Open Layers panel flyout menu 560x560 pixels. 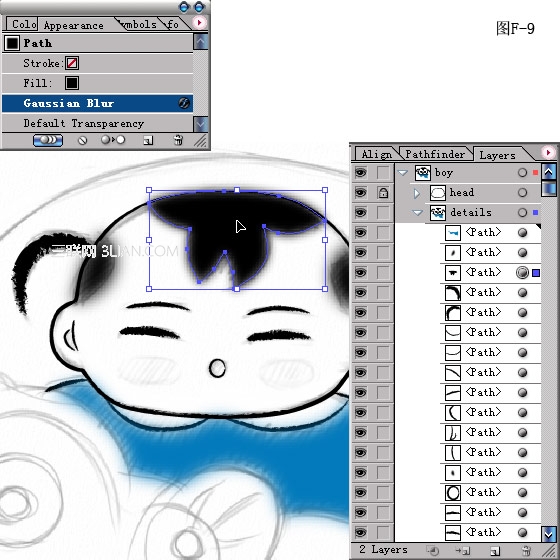click(548, 153)
